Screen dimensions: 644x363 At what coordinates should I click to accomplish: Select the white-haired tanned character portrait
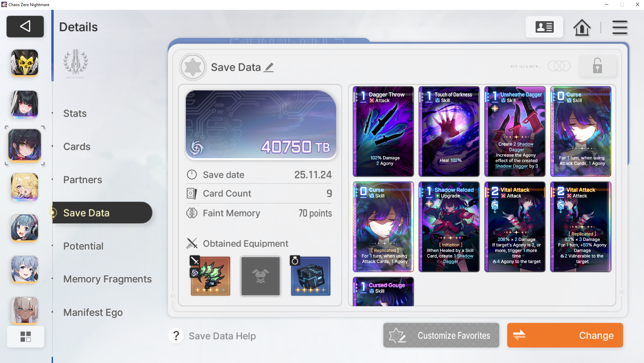click(24, 310)
